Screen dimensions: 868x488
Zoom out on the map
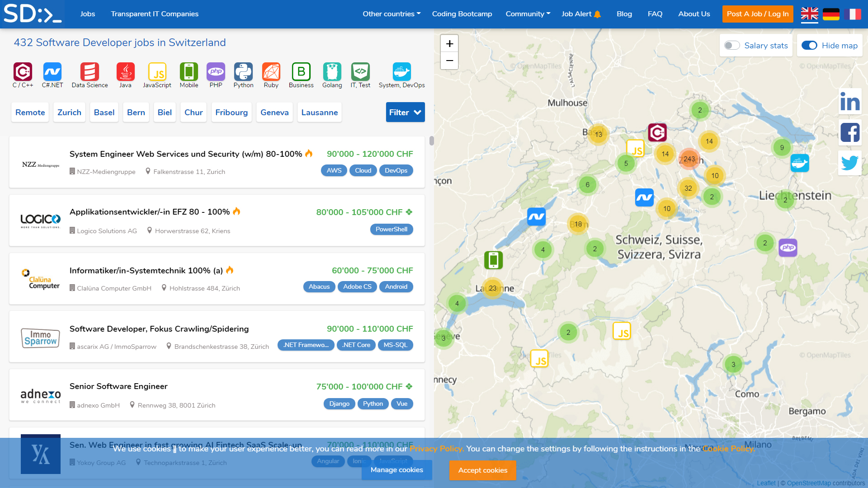[x=449, y=61]
